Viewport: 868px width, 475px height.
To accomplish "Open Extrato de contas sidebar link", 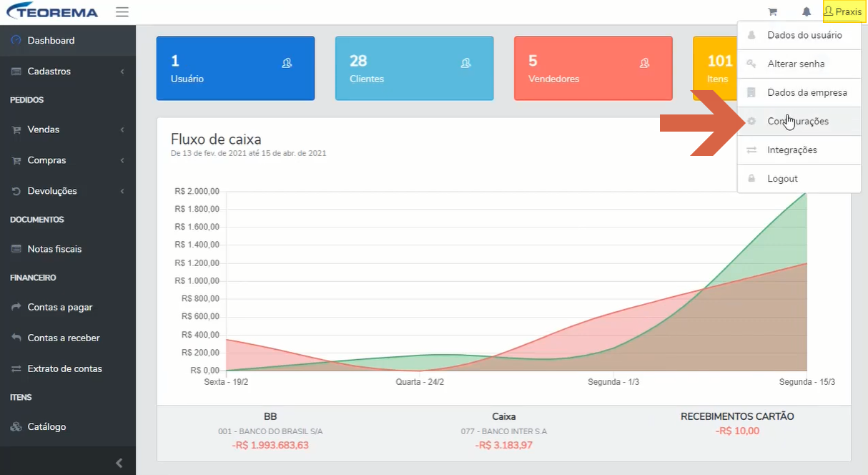I will [68, 368].
